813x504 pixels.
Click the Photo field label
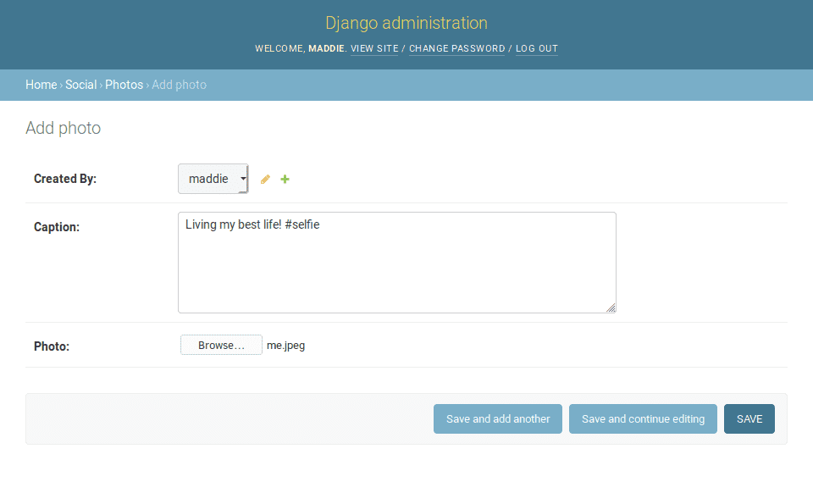(52, 346)
